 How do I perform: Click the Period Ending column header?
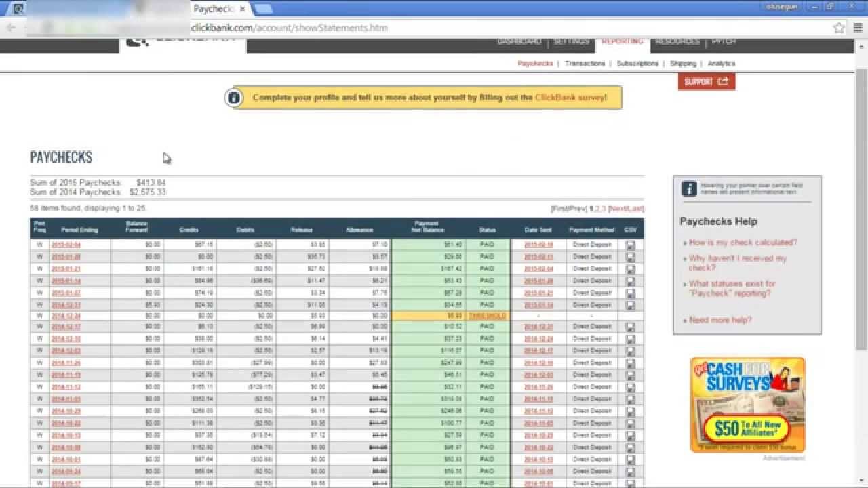click(79, 230)
